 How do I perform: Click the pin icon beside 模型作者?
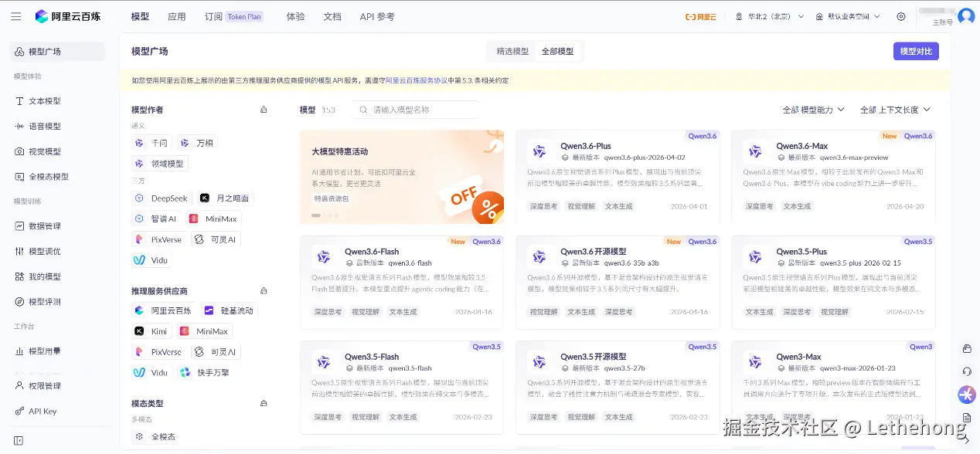[x=264, y=110]
